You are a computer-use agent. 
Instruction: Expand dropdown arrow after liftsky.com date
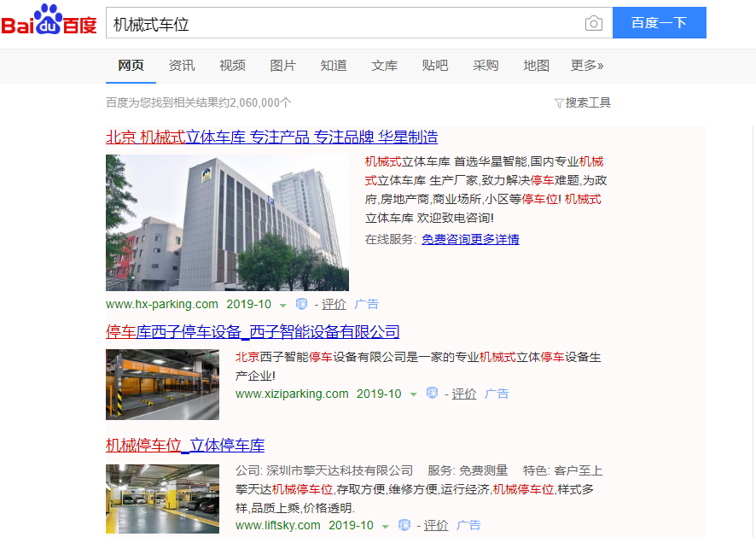385,527
